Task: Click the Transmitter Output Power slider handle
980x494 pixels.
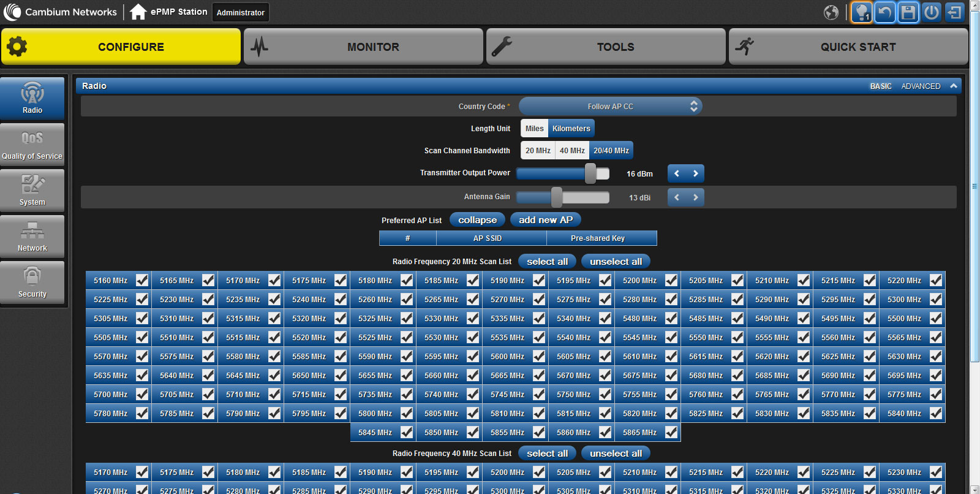Action: pos(590,173)
